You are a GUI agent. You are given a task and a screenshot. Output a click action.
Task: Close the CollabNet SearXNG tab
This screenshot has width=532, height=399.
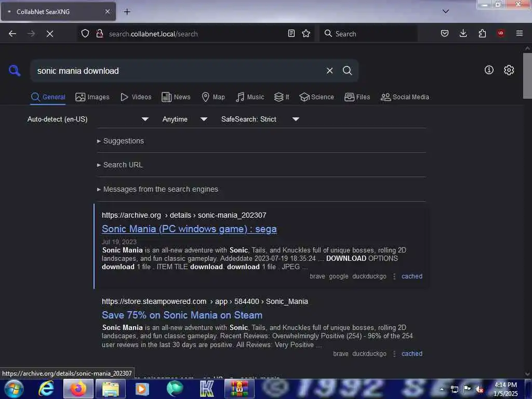pyautogui.click(x=107, y=11)
